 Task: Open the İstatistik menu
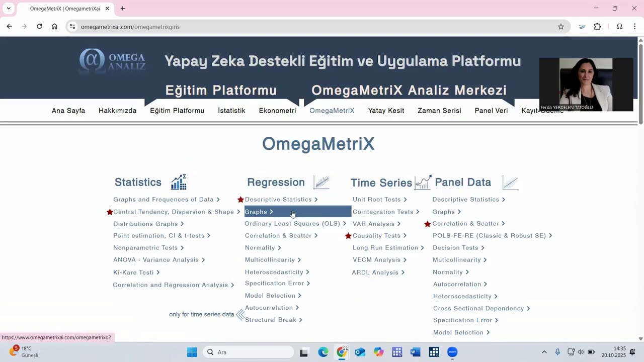[231, 111]
